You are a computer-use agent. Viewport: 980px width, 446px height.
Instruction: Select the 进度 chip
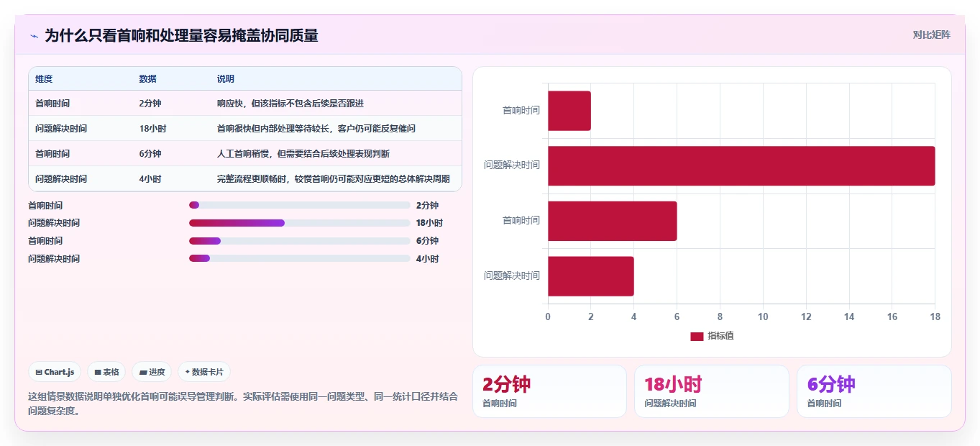point(152,372)
